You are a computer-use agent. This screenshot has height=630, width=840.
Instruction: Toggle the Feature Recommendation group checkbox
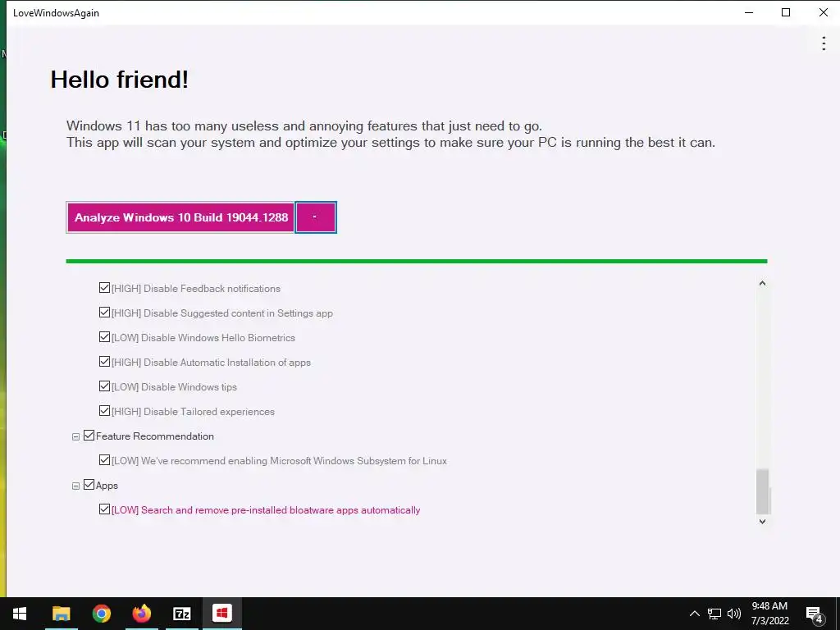pos(89,436)
